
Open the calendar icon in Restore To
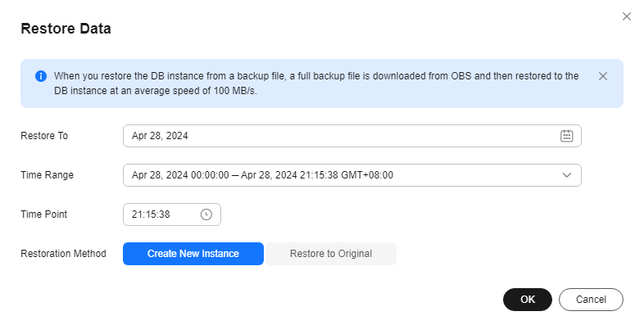coord(566,136)
